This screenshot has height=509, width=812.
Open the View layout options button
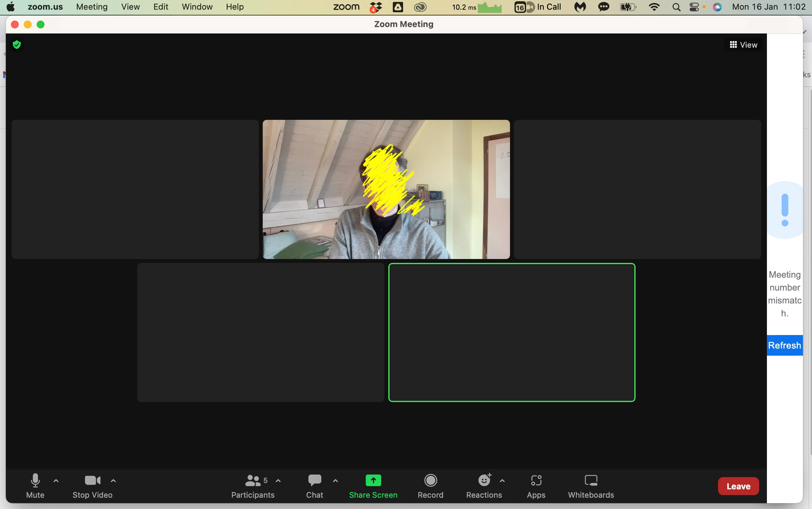click(743, 45)
